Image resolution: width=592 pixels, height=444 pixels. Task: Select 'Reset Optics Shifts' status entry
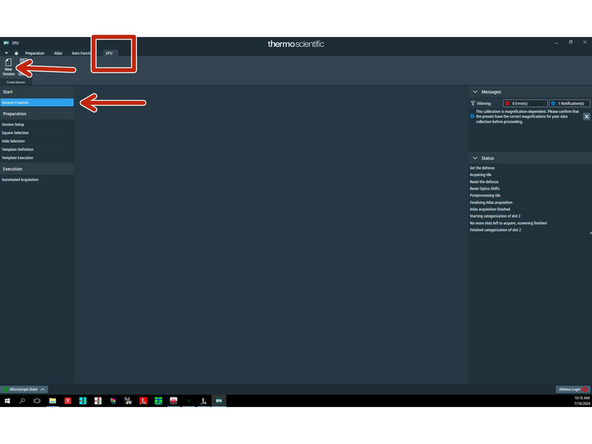(x=485, y=188)
